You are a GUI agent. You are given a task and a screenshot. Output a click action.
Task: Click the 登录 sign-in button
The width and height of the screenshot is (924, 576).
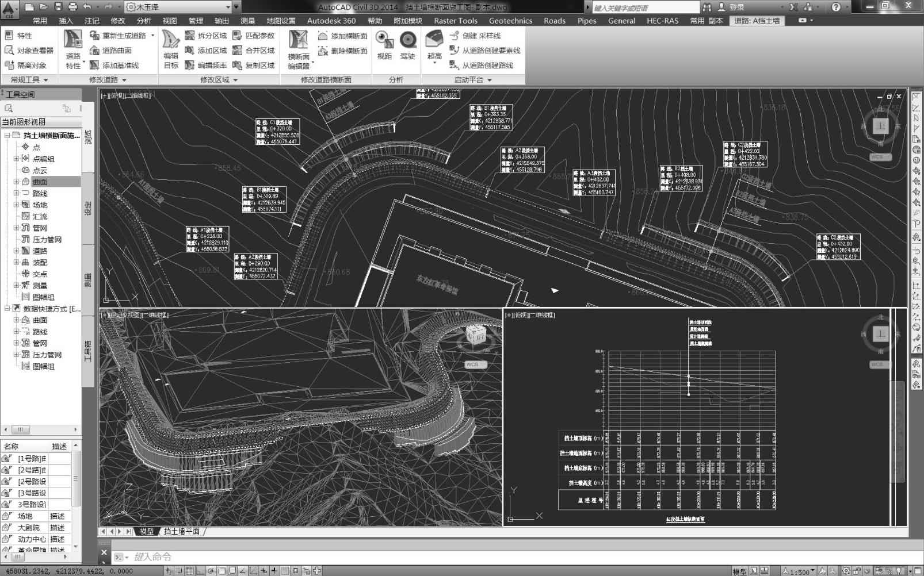coord(731,7)
